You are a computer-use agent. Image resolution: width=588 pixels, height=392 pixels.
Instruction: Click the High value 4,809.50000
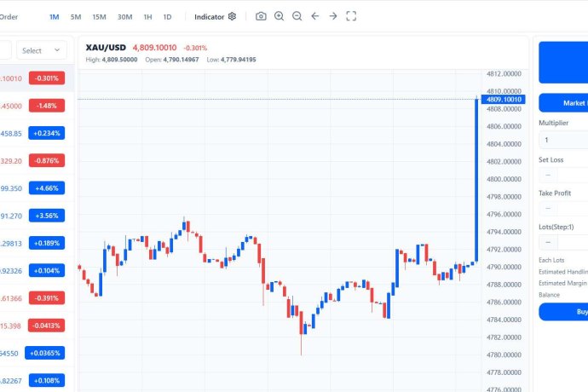click(x=119, y=60)
